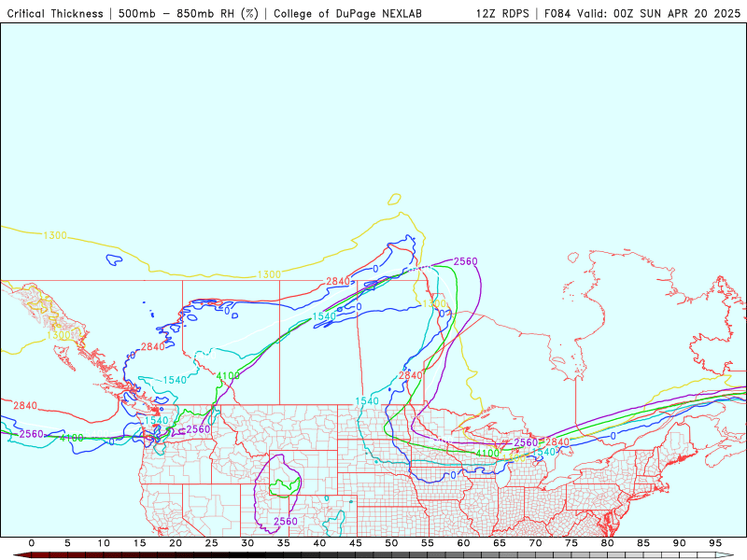Click the yellow 1300 label on the far-left contour
The image size is (747, 560).
click(55, 236)
